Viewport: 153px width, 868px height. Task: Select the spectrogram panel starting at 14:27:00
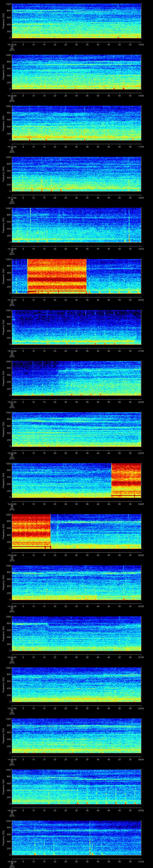(x=76, y=685)
